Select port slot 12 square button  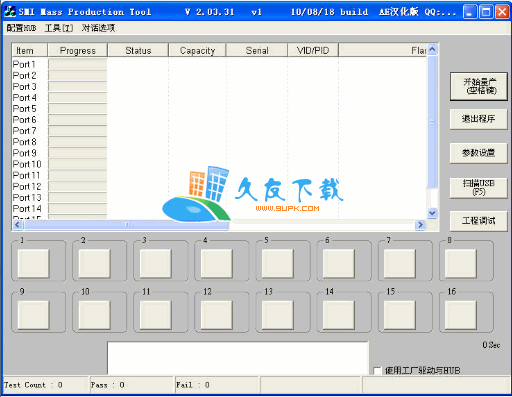217,315
